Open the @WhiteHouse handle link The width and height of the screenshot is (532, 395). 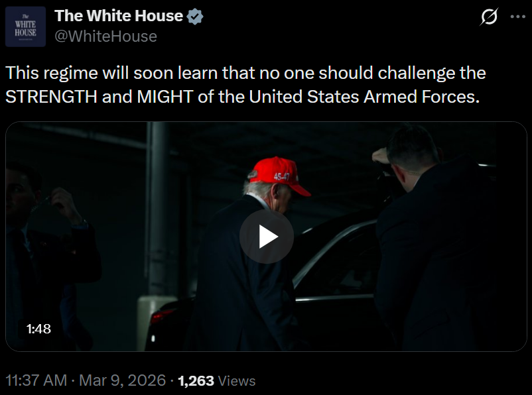(x=105, y=36)
